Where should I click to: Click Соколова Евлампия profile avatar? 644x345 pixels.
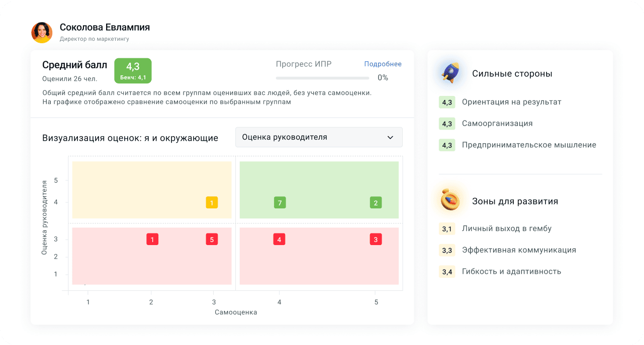tap(42, 33)
